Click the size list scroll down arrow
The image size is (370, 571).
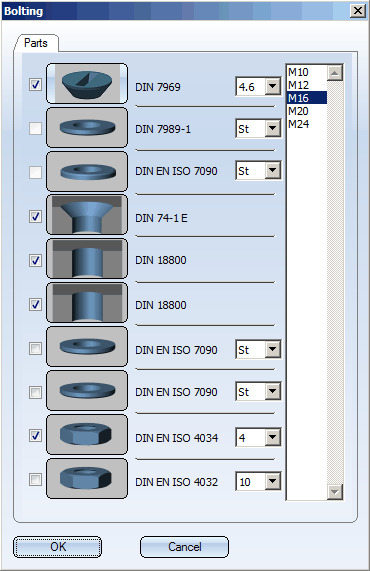(x=335, y=492)
